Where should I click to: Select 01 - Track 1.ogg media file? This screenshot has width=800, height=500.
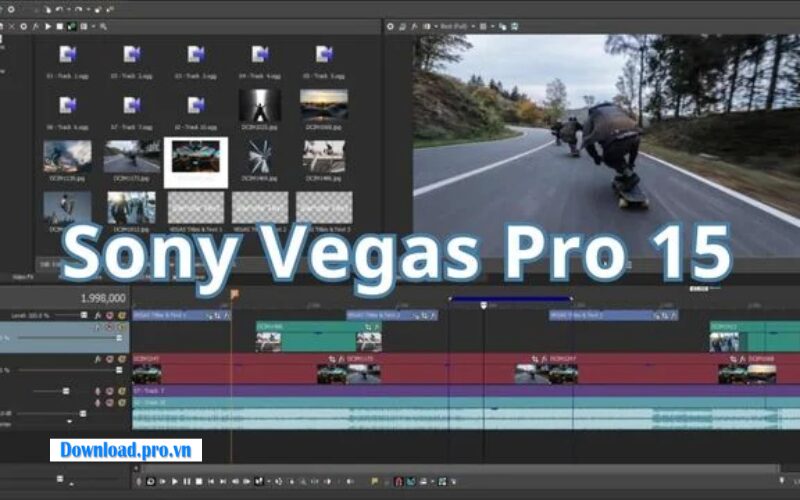click(67, 62)
